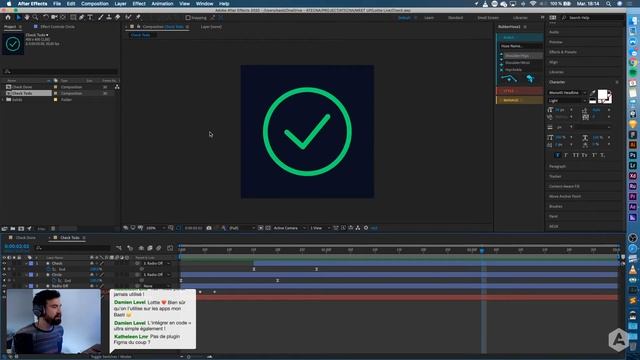Click the Home icon in the toolbar

8,18
